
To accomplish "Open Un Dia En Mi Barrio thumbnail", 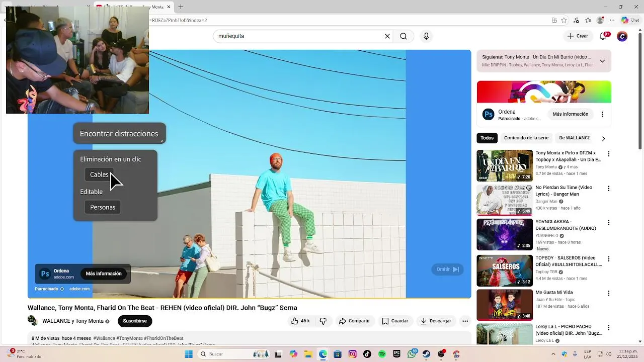I will point(505,165).
